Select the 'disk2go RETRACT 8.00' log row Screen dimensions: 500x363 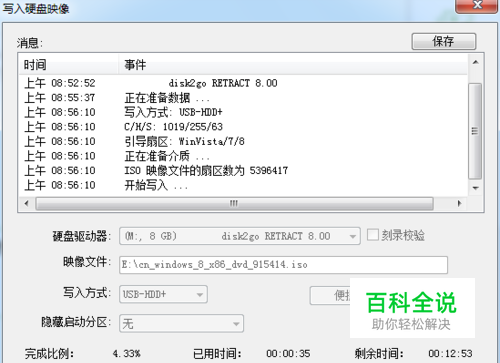(x=244, y=83)
